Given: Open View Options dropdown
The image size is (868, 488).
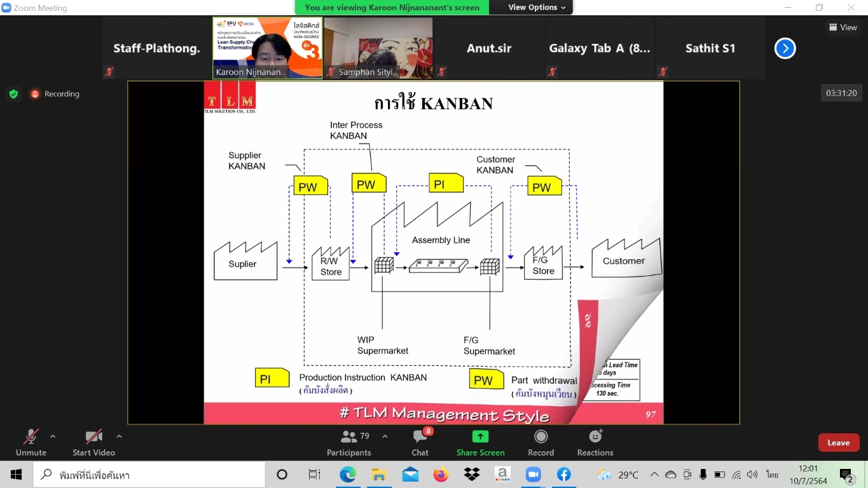Looking at the screenshot, I should coord(537,7).
